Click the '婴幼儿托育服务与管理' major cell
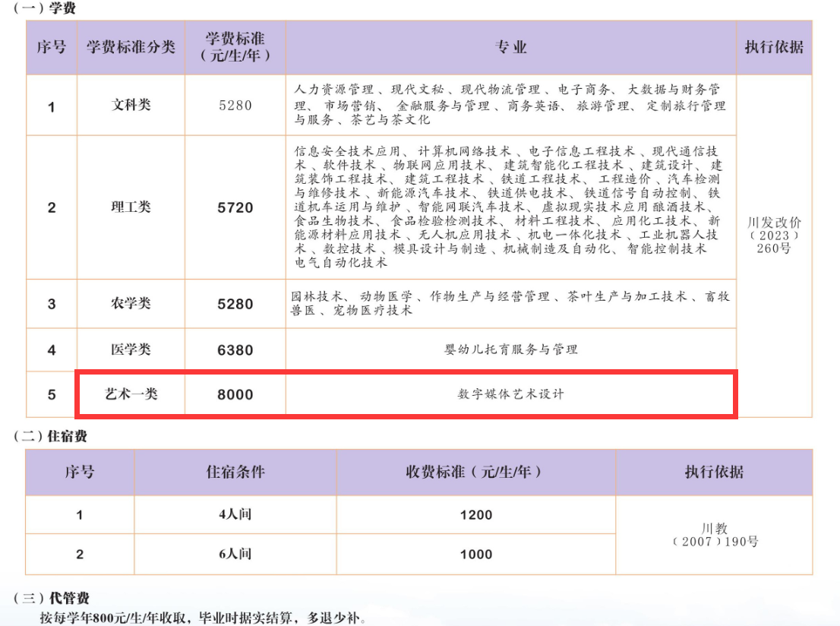Image resolution: width=840 pixels, height=626 pixels. point(511,349)
